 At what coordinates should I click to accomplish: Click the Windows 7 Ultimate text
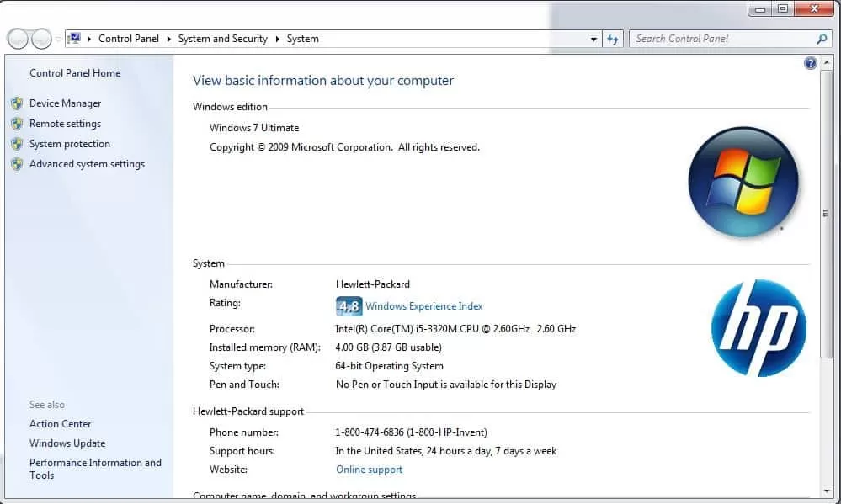click(x=254, y=128)
